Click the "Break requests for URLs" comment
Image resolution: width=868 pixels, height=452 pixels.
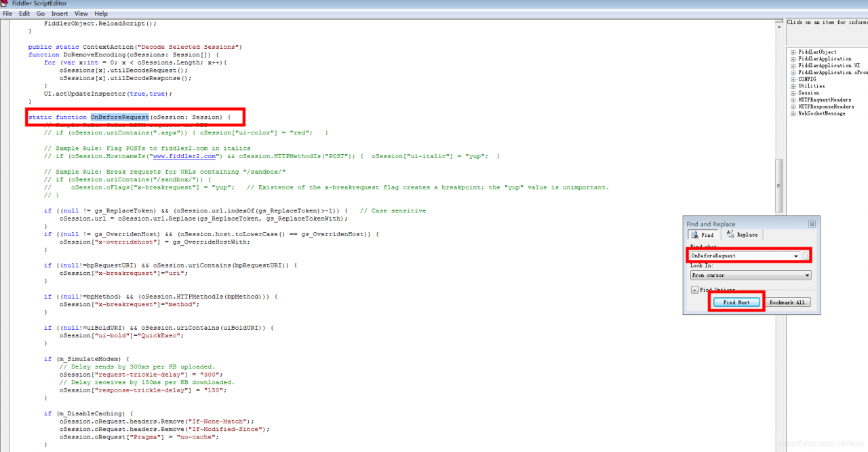[x=165, y=172]
